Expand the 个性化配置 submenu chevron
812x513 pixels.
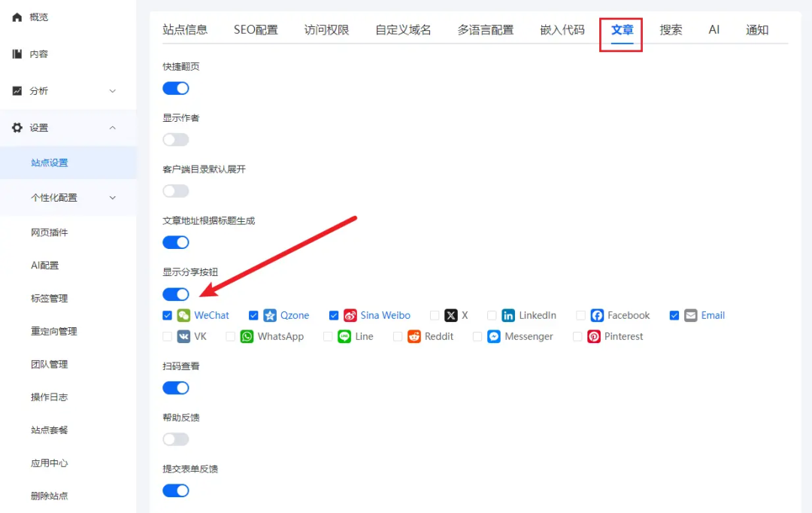(112, 198)
